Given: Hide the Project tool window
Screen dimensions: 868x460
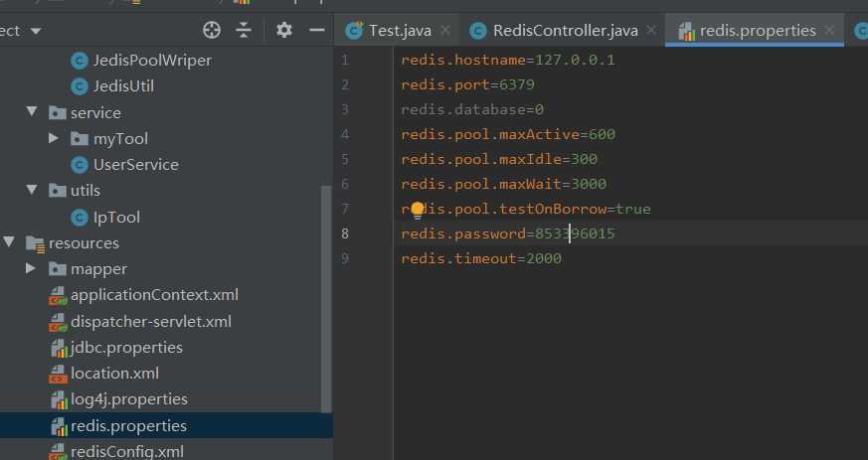Looking at the screenshot, I should (317, 30).
